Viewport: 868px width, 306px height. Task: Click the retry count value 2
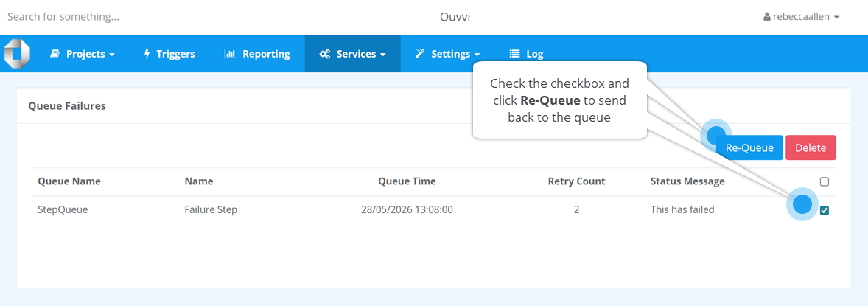tap(576, 210)
